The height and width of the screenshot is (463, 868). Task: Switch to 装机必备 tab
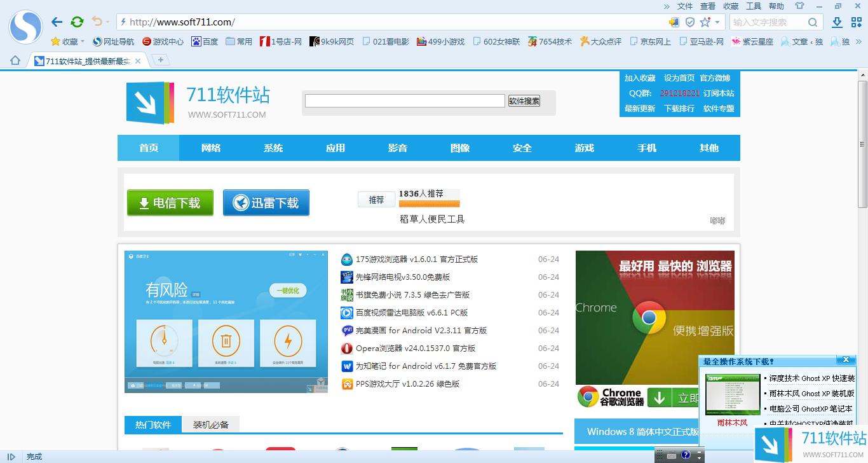211,425
